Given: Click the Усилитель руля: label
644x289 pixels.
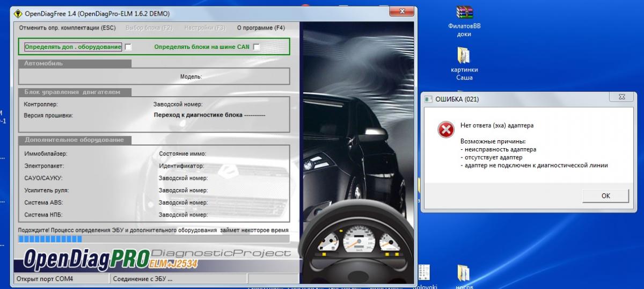Looking at the screenshot, I should (x=47, y=190).
